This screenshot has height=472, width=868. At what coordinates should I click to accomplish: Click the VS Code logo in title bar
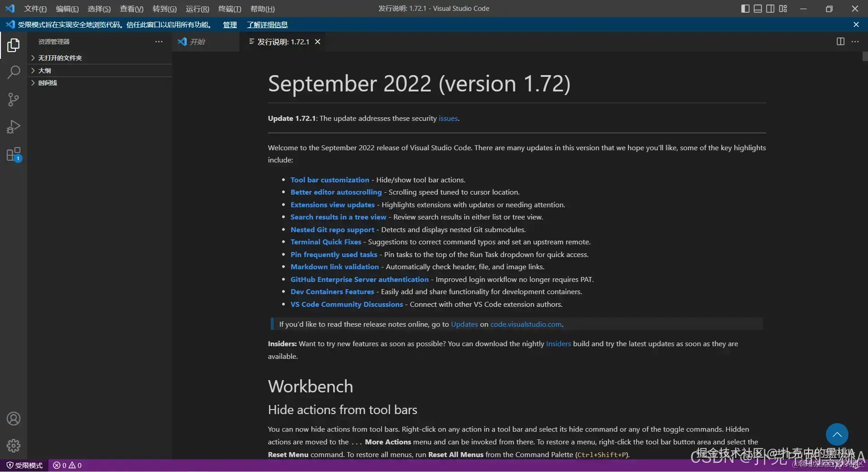10,9
